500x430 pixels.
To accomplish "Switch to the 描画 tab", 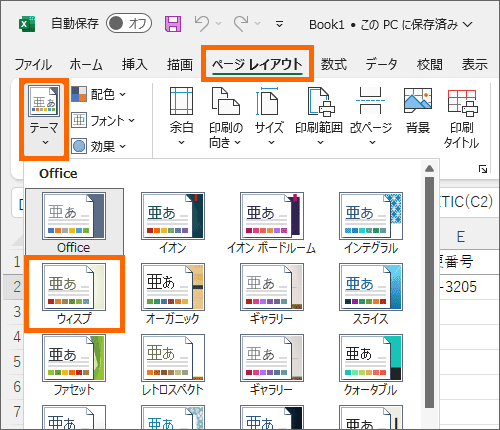I will 180,64.
